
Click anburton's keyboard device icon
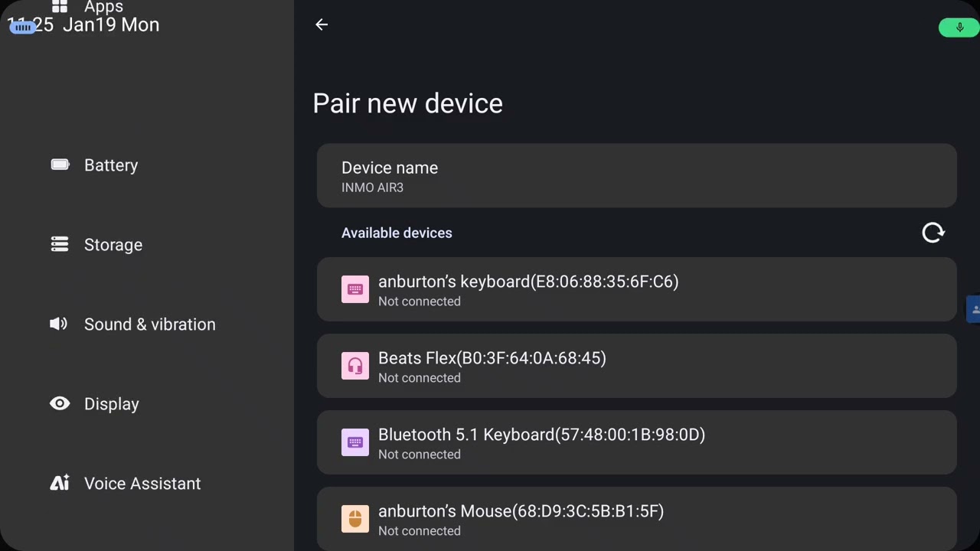(355, 289)
